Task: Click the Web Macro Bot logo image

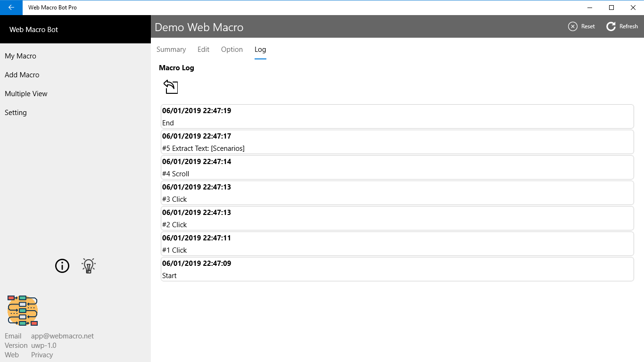Action: [22, 311]
